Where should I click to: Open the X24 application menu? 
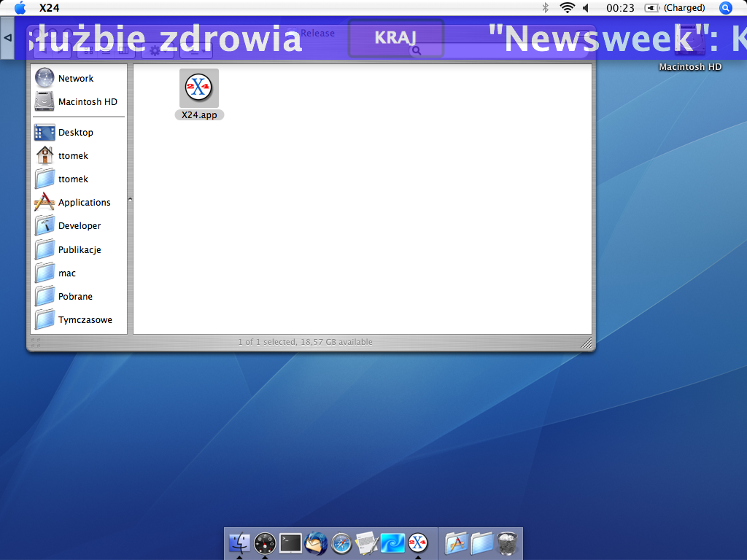pyautogui.click(x=50, y=8)
